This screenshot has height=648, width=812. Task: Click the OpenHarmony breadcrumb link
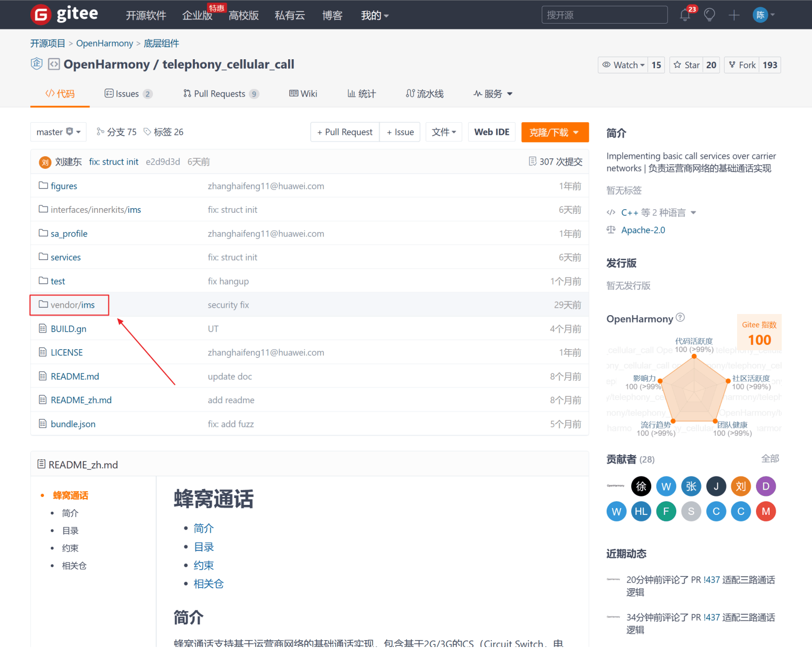pyautogui.click(x=105, y=44)
